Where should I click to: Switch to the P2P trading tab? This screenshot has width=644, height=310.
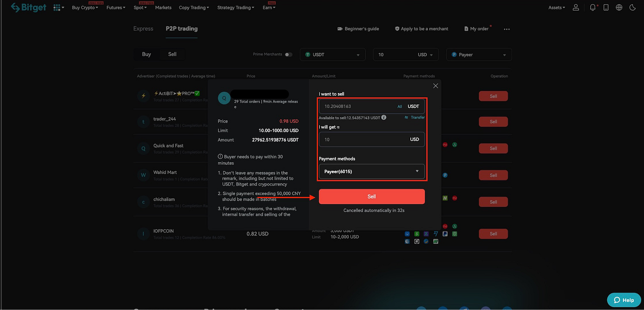pyautogui.click(x=181, y=28)
